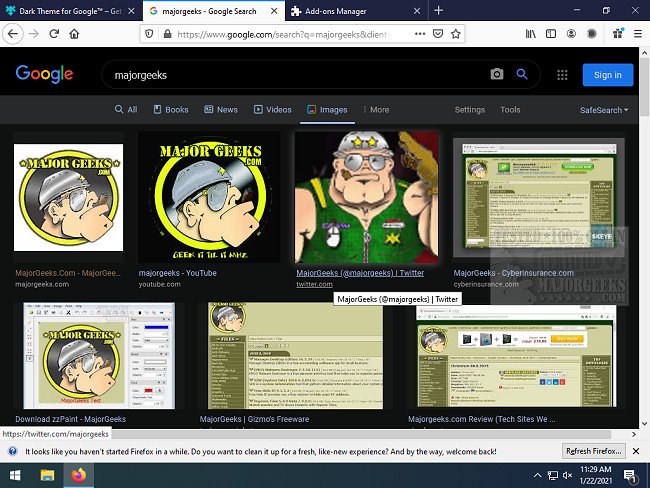
Task: Open search Settings menu
Action: point(470,109)
